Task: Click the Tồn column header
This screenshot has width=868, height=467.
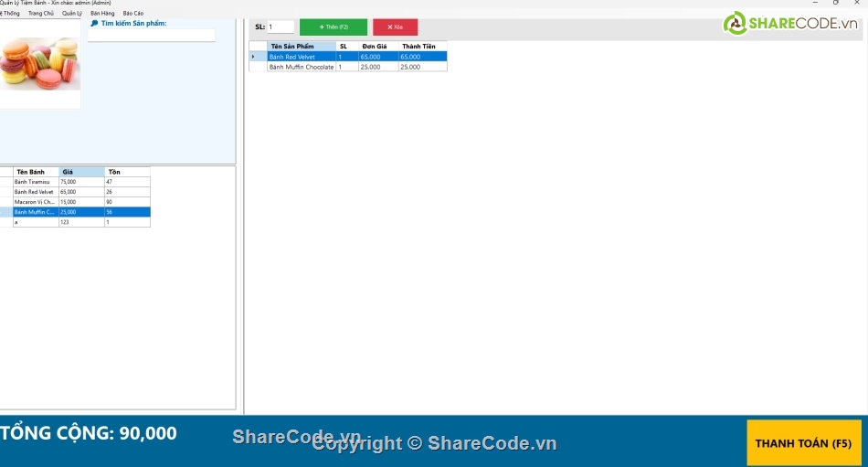Action: click(x=126, y=172)
